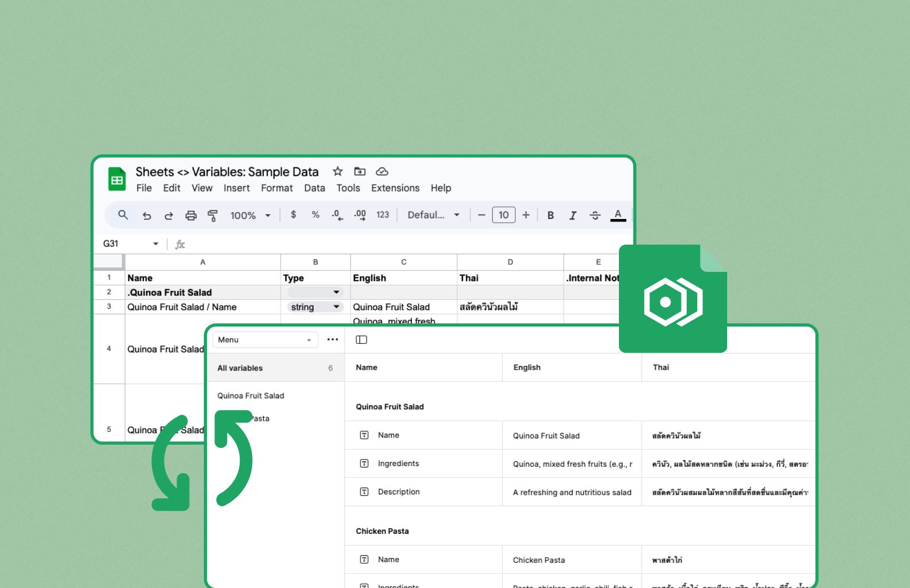Toggle strikethrough formatting

coord(595,215)
